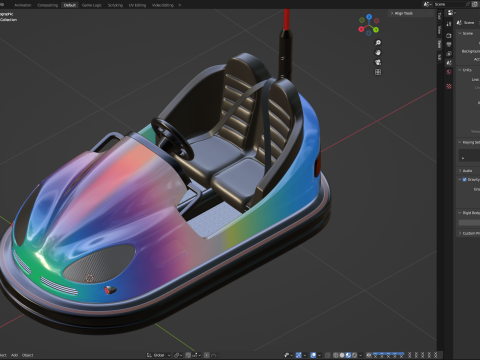Click the keying sets list box
This screenshot has height=360, width=480.
[469, 155]
